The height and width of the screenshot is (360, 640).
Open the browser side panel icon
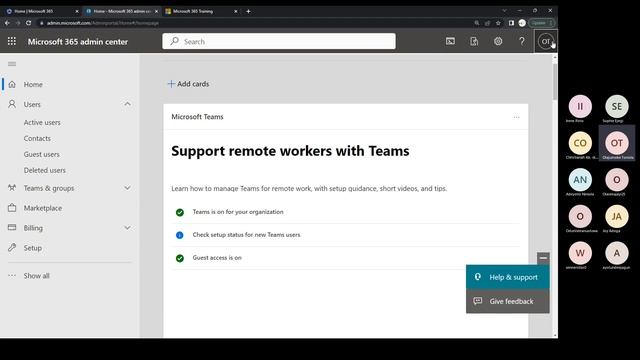[511, 23]
